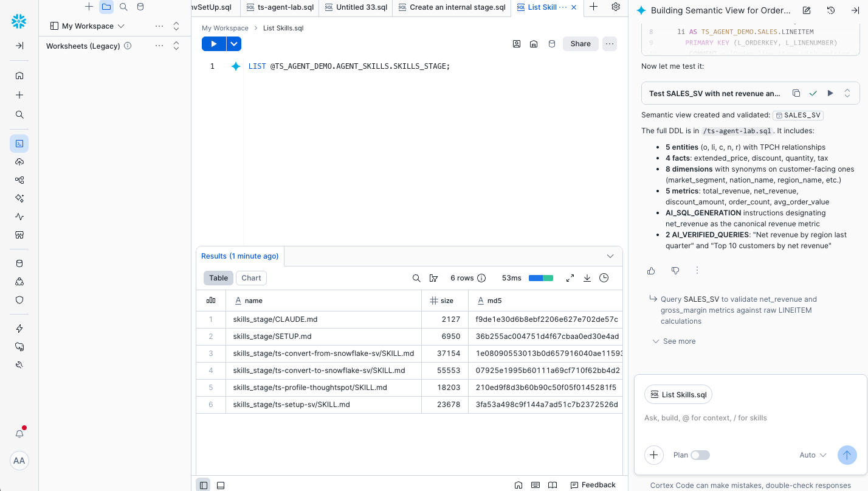Viewport: 868px width, 491px height.
Task: Click the Share button
Action: pos(580,44)
